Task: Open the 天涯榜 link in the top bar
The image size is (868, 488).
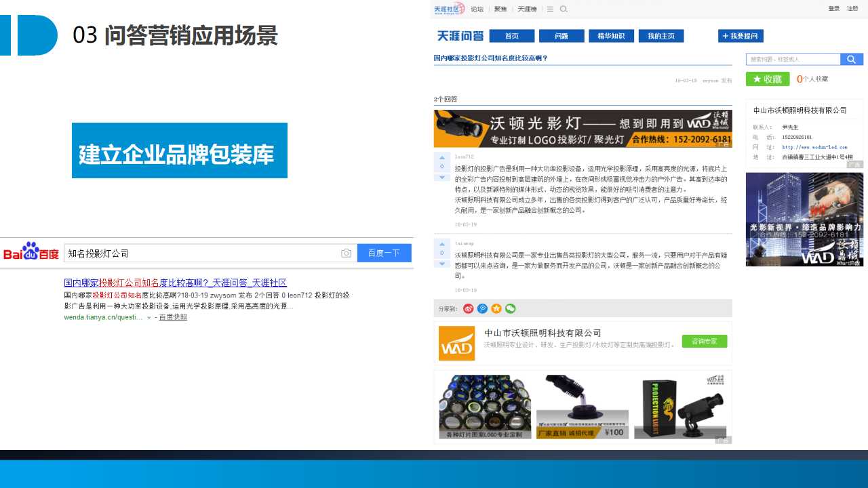Action: pyautogui.click(x=527, y=9)
